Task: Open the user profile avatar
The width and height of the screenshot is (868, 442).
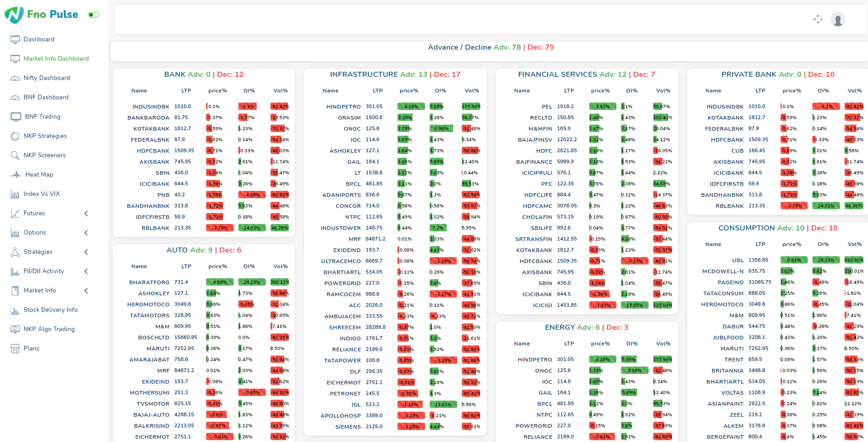Action: [838, 19]
